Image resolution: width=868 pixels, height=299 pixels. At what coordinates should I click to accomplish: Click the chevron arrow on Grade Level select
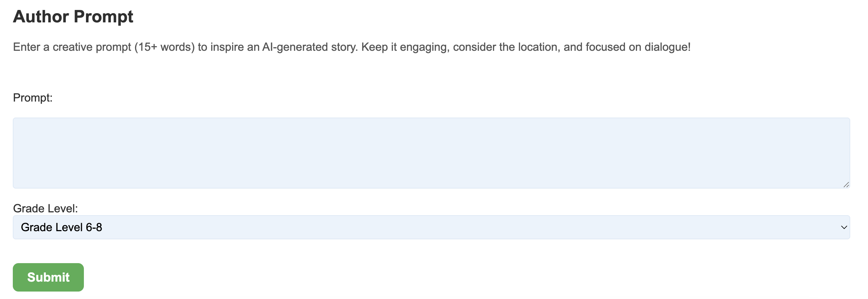pyautogui.click(x=844, y=227)
